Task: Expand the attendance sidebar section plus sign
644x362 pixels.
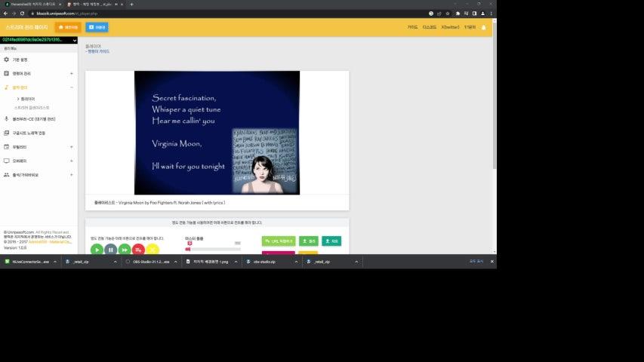Action: (72, 175)
